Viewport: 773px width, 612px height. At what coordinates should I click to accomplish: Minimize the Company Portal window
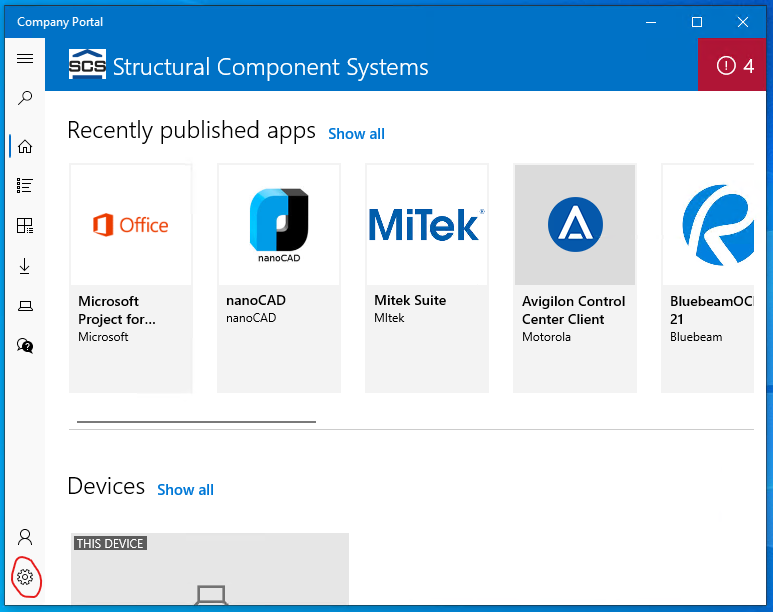coord(651,22)
